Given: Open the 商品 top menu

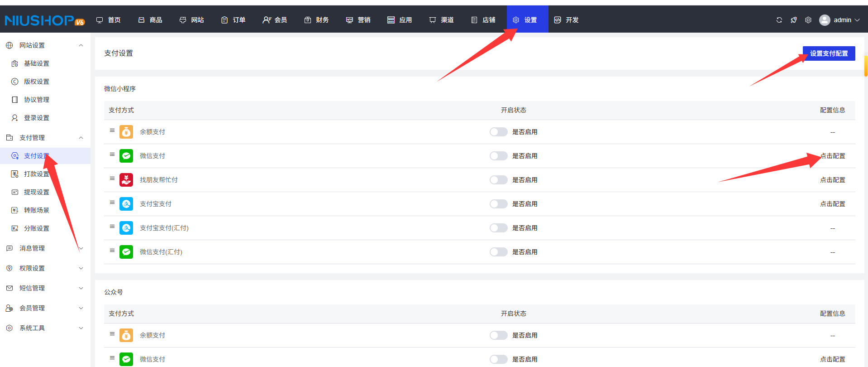Looking at the screenshot, I should coord(150,20).
